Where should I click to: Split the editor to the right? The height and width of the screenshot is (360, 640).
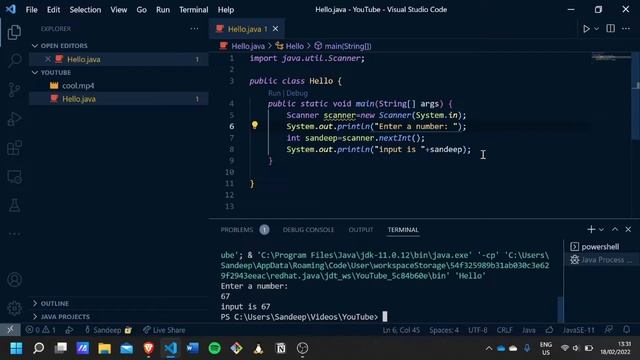611,29
